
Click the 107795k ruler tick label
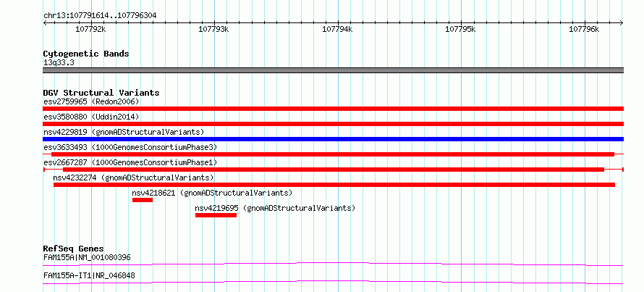[461, 30]
